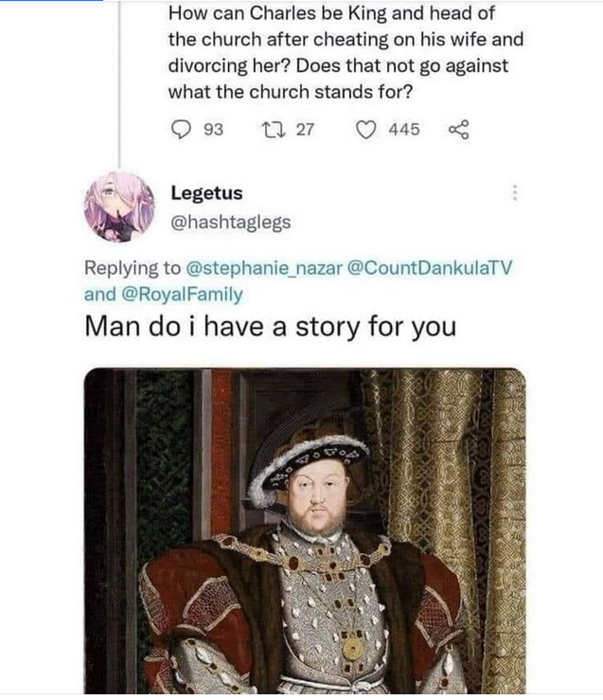Click the tweet text about Charles being King
603x700 pixels.
[346, 53]
